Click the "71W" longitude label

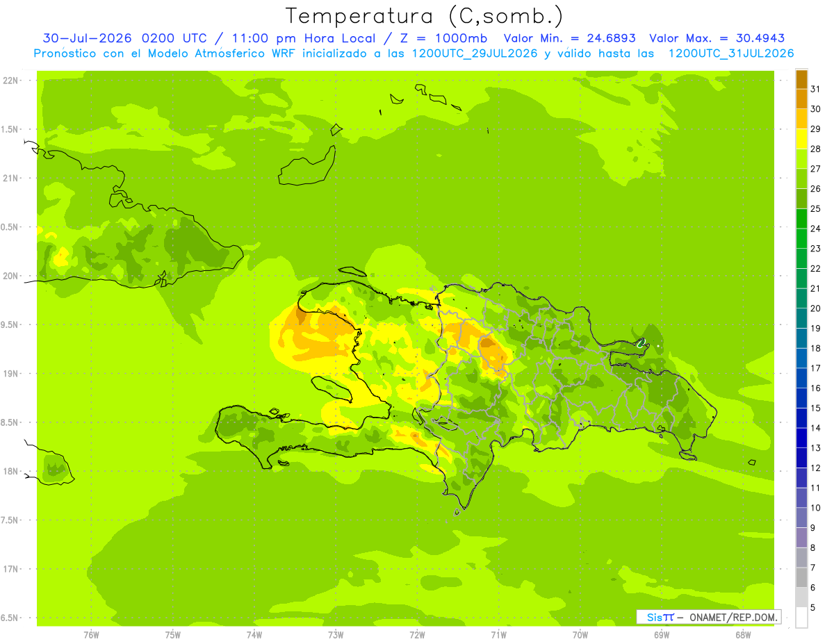tap(498, 635)
